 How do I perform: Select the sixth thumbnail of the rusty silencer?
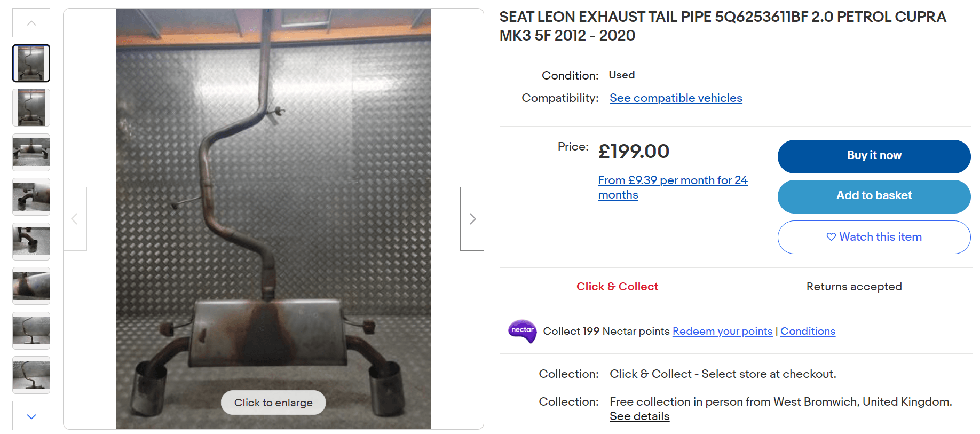tap(31, 286)
